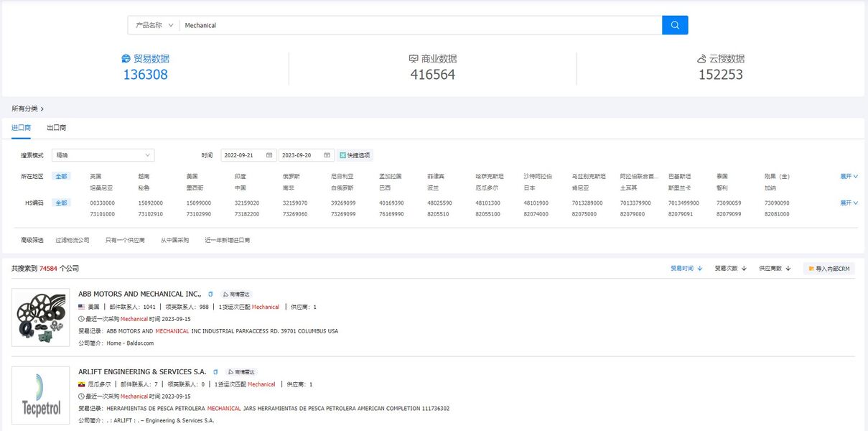The width and height of the screenshot is (868, 431).
Task: Click the US flag in ABB MOTORS row
Action: pos(82,307)
